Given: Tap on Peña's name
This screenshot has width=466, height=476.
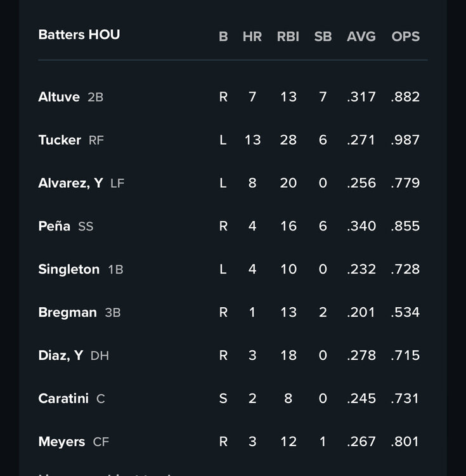Looking at the screenshot, I should tap(55, 227).
